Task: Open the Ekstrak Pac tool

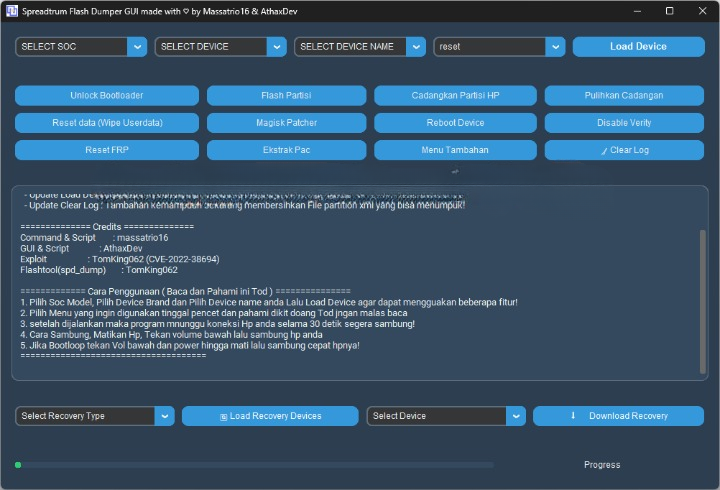Action: 285,150
